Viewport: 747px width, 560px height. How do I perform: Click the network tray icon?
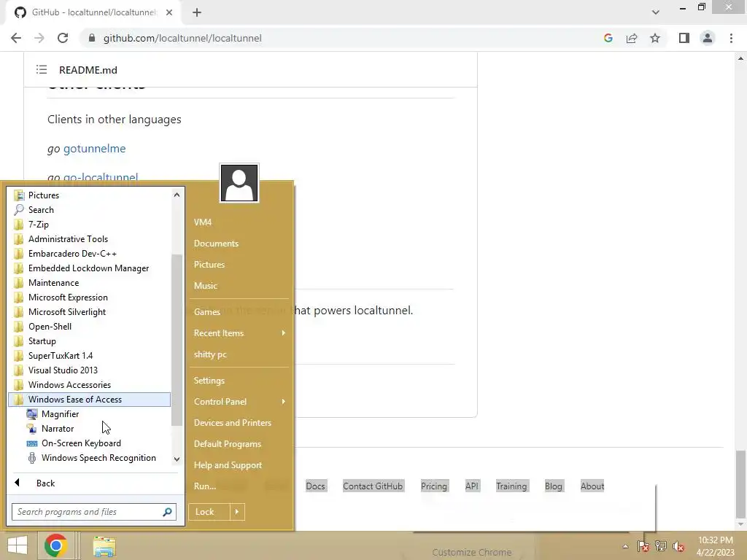tap(661, 546)
